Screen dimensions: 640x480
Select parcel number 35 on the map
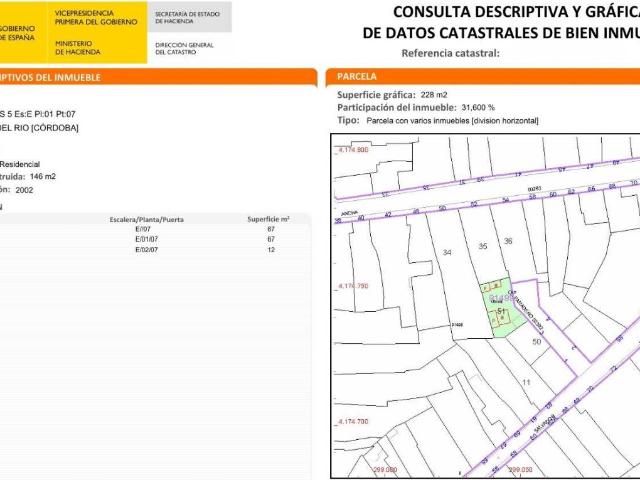[483, 245]
